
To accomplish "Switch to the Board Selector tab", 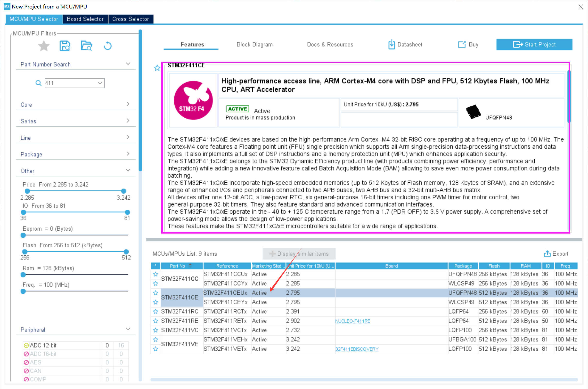I will 85,19.
